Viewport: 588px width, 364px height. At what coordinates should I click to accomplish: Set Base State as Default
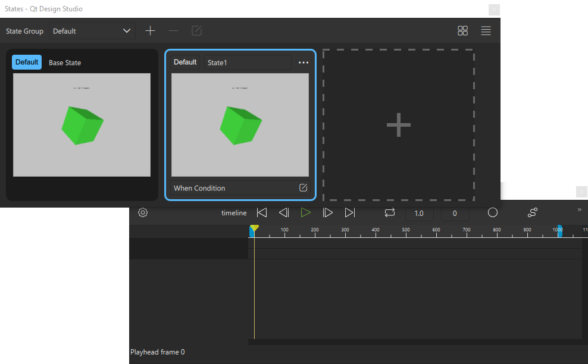(27, 62)
